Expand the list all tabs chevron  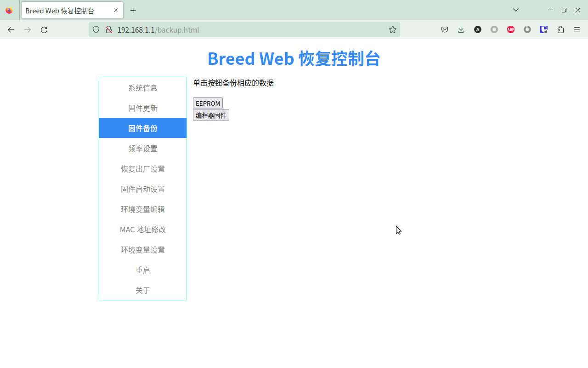[516, 10]
